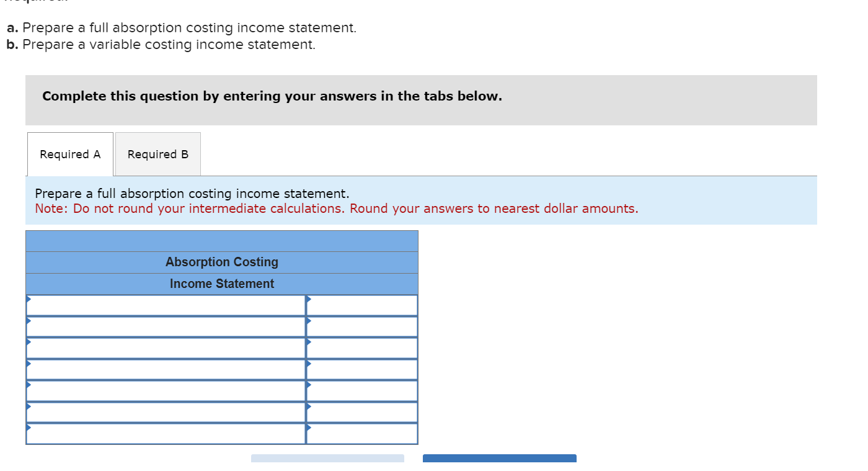The width and height of the screenshot is (868, 471).
Task: Select the Required A tab
Action: click(69, 154)
